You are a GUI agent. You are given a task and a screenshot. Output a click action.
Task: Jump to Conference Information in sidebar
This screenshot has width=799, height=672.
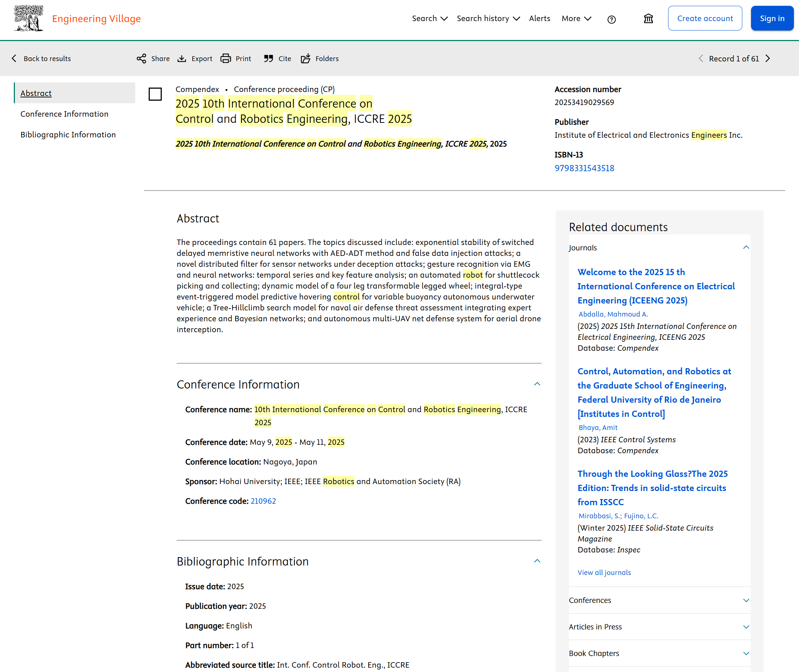pyautogui.click(x=64, y=114)
